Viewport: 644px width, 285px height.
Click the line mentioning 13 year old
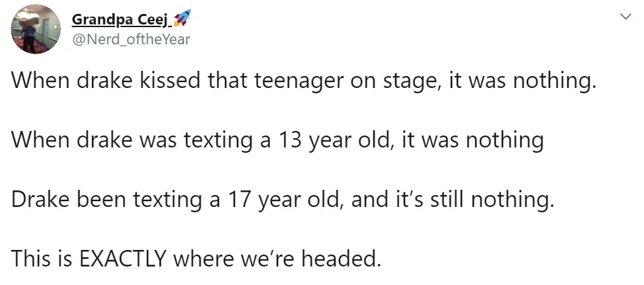277,140
